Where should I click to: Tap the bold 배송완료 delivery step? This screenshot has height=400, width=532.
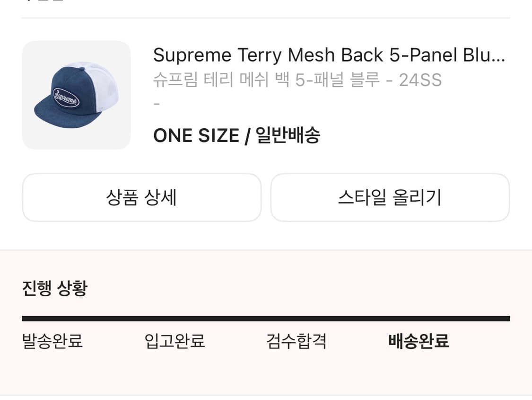tap(419, 341)
